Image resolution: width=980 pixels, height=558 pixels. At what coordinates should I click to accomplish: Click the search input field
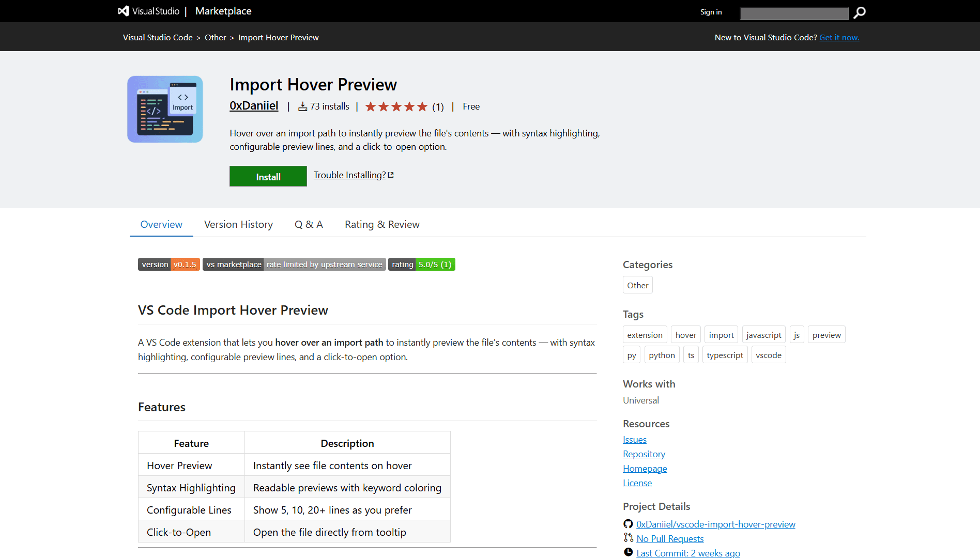pos(794,13)
